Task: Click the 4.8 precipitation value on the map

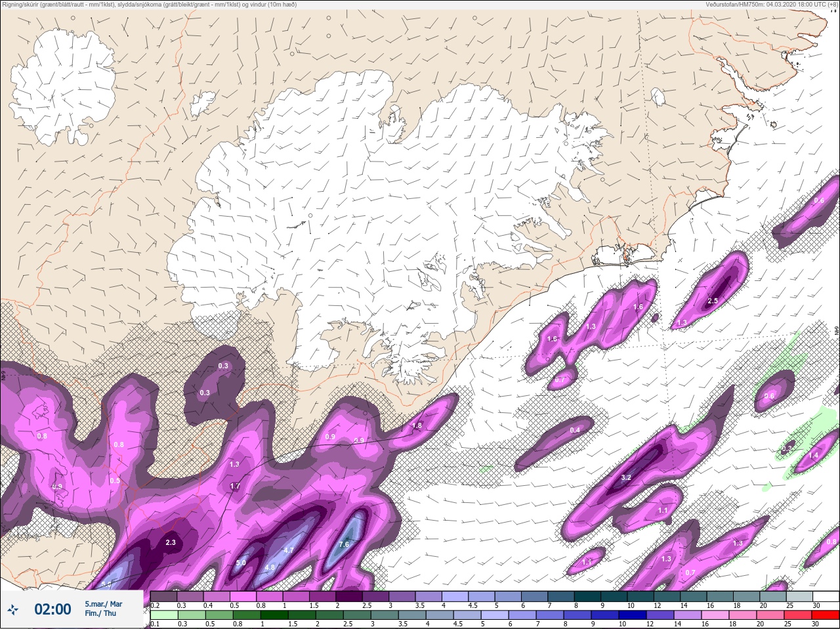Action: click(x=270, y=567)
